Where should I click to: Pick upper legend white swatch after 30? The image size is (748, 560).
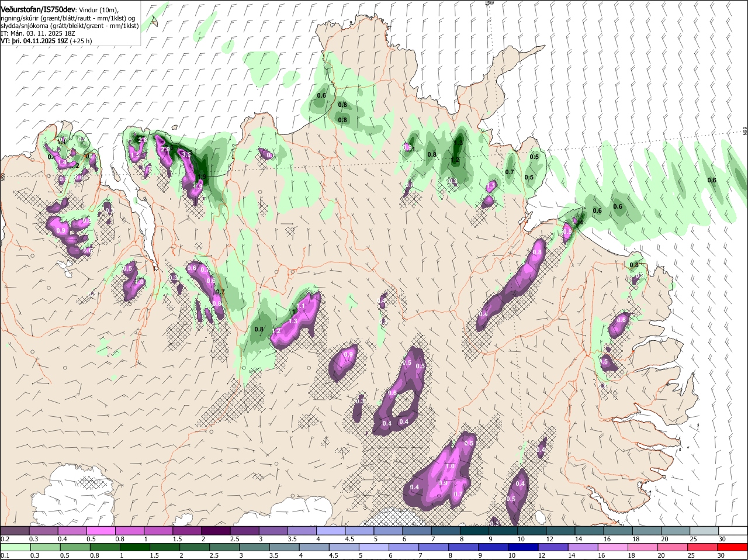coord(733,530)
